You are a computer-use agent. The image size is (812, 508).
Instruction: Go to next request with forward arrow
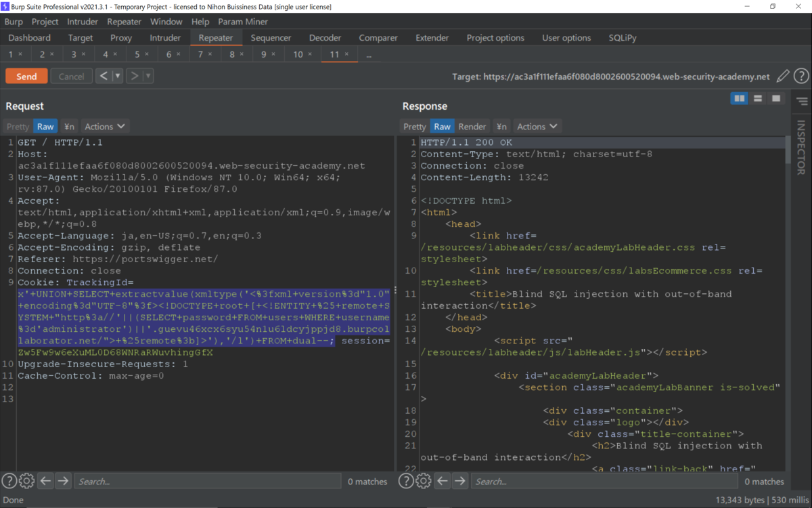(x=134, y=76)
